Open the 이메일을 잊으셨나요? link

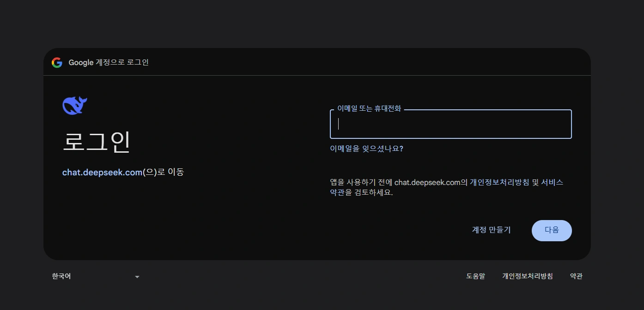(366, 149)
